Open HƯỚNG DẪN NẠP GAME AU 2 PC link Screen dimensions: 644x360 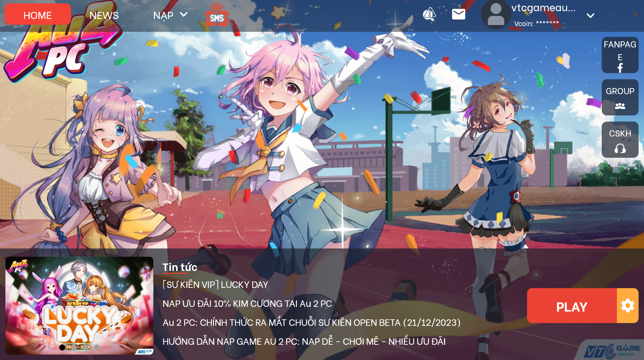point(304,341)
